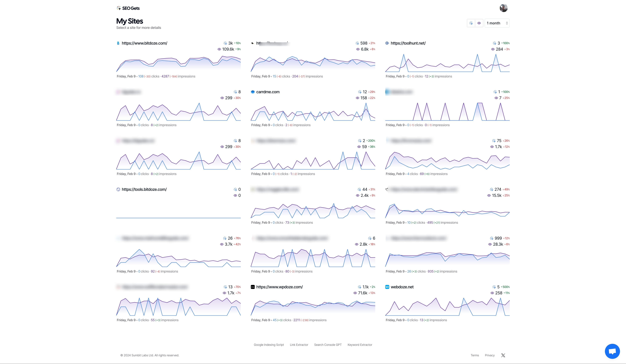Image resolution: width=626 pixels, height=364 pixels.
Task: Click the bitdoze.com favicon
Action: 118,43
